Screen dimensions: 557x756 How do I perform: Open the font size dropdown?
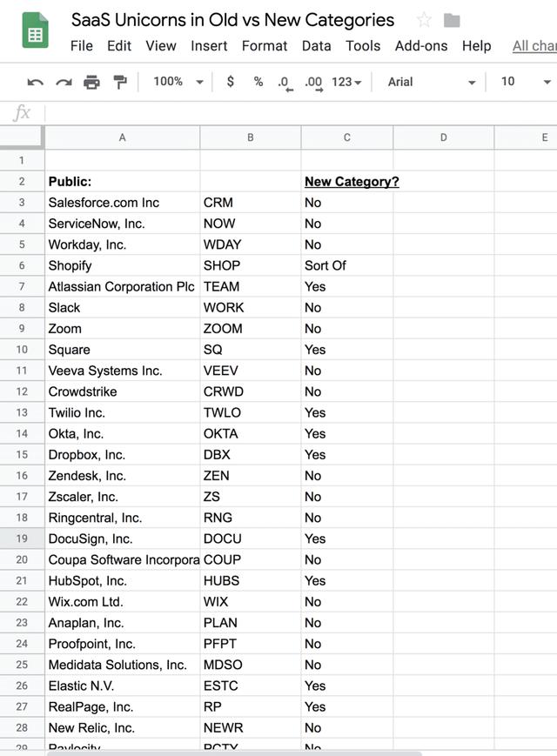526,82
